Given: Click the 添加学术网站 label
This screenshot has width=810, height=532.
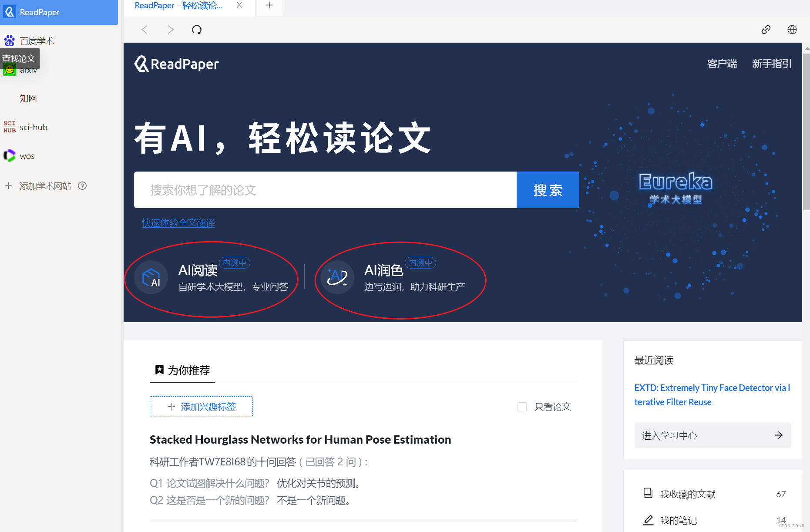Looking at the screenshot, I should click(45, 186).
